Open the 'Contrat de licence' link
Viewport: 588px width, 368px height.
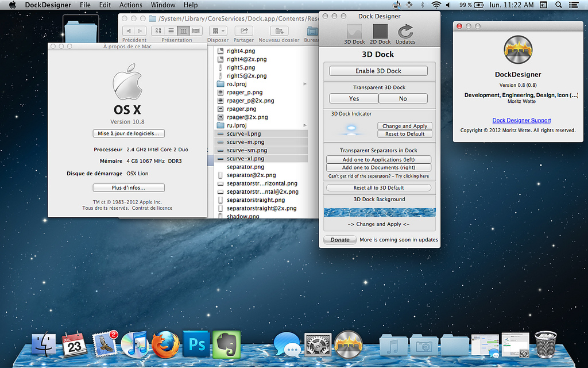pos(152,208)
